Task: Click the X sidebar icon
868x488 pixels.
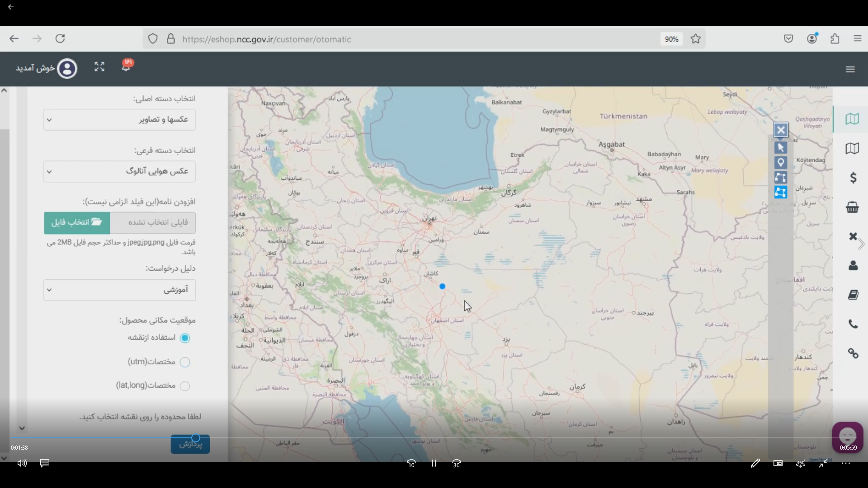Action: pos(853,236)
